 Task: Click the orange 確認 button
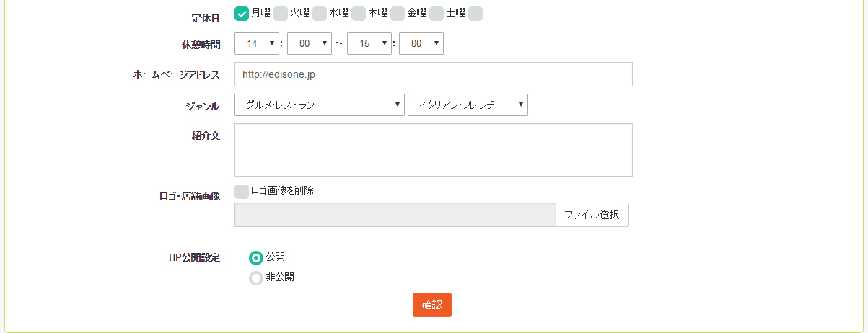click(432, 304)
